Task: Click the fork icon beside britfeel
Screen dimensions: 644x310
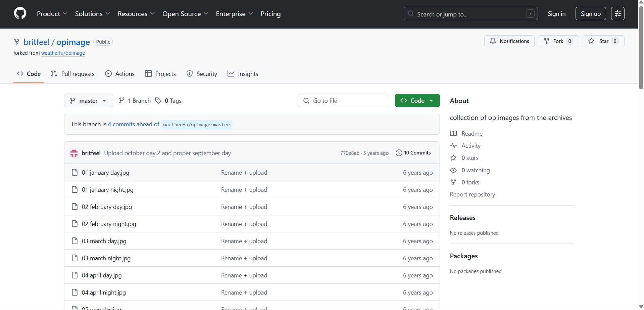Action: [16, 42]
